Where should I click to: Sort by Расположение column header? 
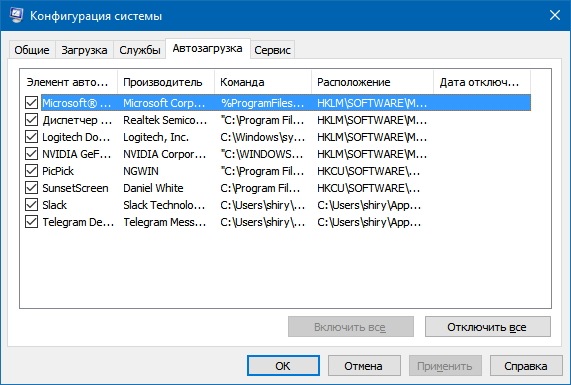coord(372,82)
